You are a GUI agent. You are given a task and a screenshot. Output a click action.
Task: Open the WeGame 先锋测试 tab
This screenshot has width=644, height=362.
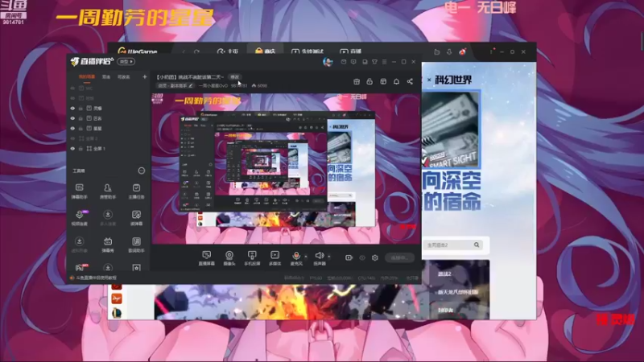click(308, 51)
